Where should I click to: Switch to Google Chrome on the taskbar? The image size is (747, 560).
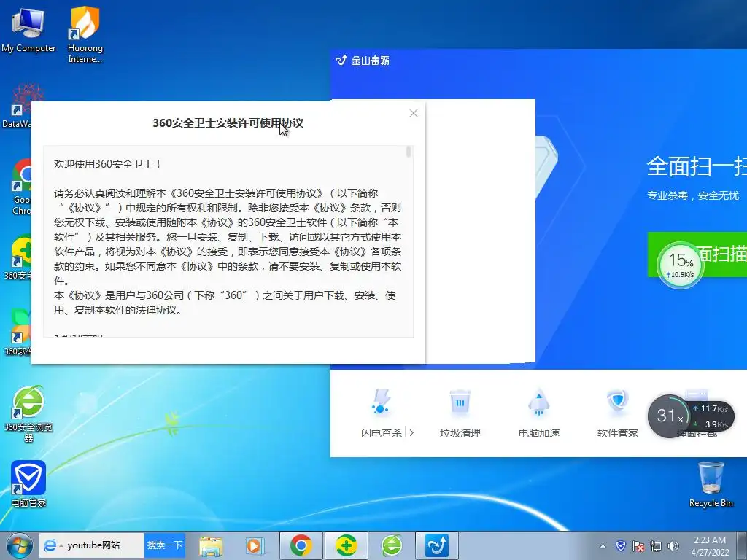coord(301,545)
